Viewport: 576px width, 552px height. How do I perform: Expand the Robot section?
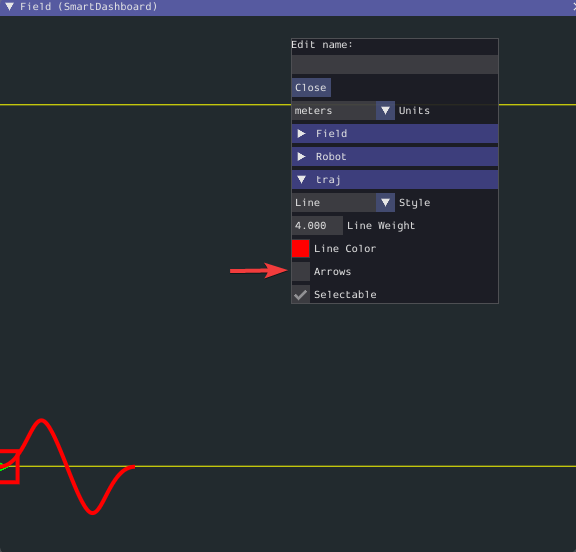[x=395, y=156]
